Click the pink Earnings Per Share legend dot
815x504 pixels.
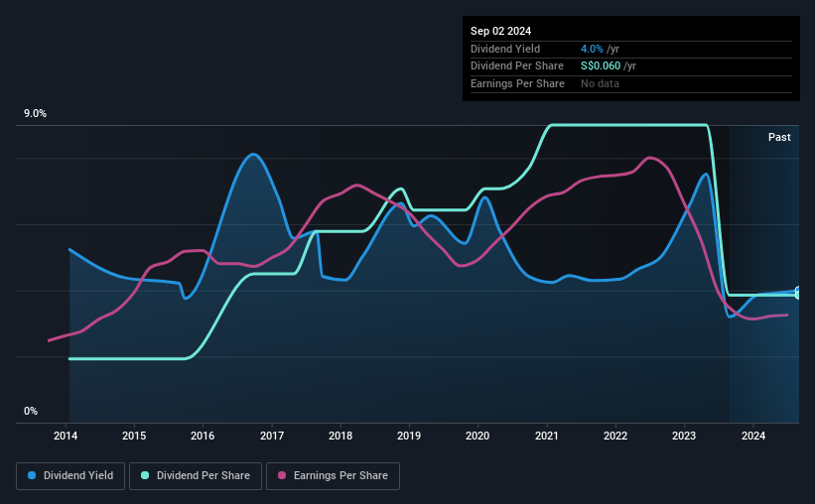[282, 475]
